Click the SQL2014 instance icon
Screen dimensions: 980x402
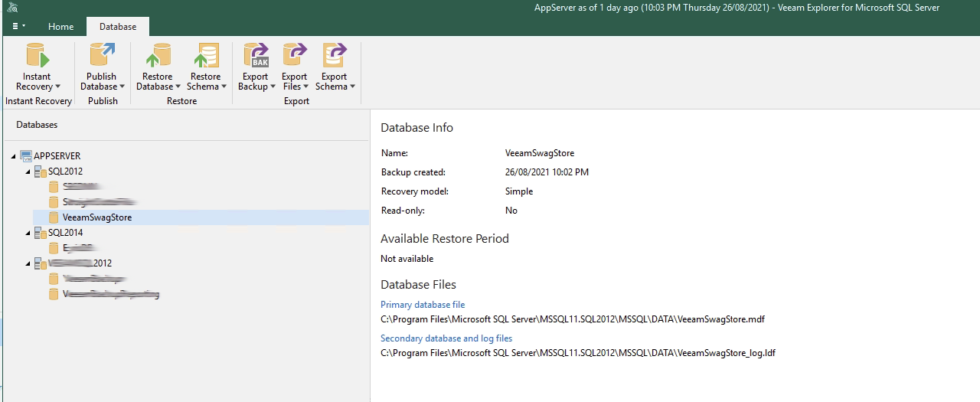pyautogui.click(x=41, y=233)
